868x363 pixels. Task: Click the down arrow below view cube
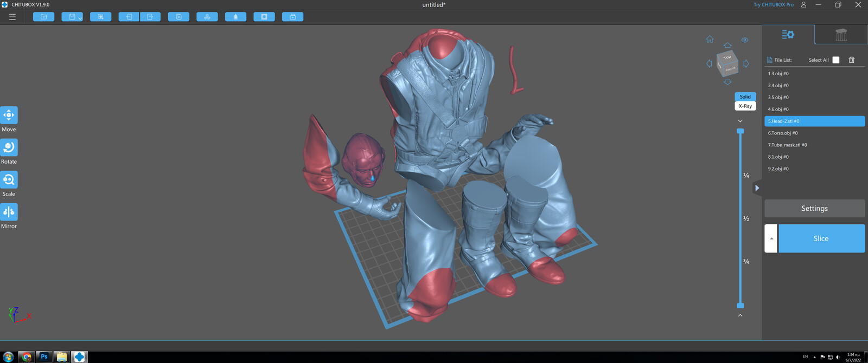pyautogui.click(x=727, y=82)
